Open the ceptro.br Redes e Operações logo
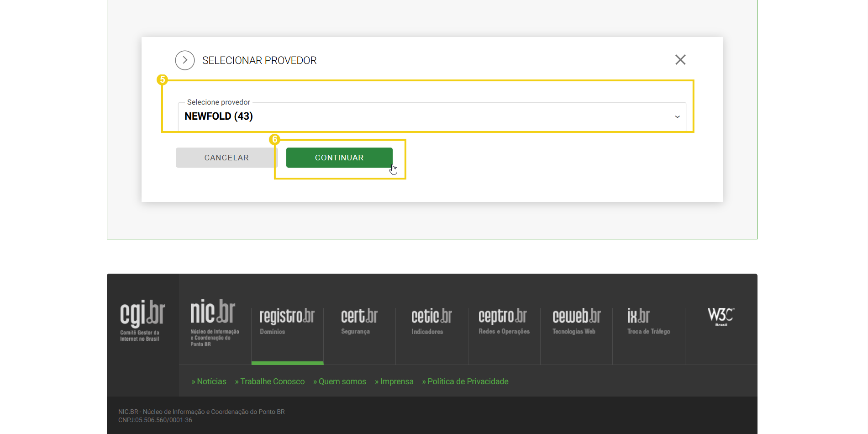The width and height of the screenshot is (868, 434). point(504,322)
